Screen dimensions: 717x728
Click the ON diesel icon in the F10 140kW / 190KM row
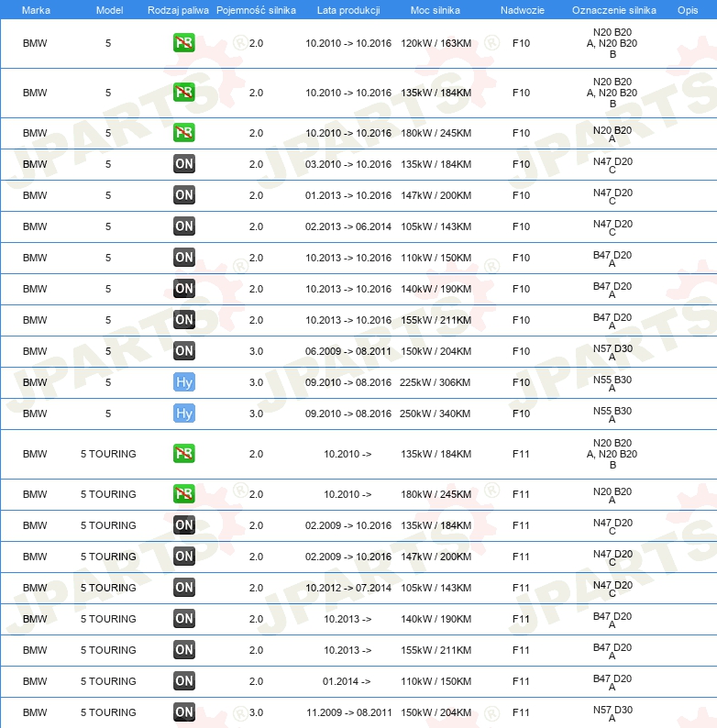(x=184, y=289)
